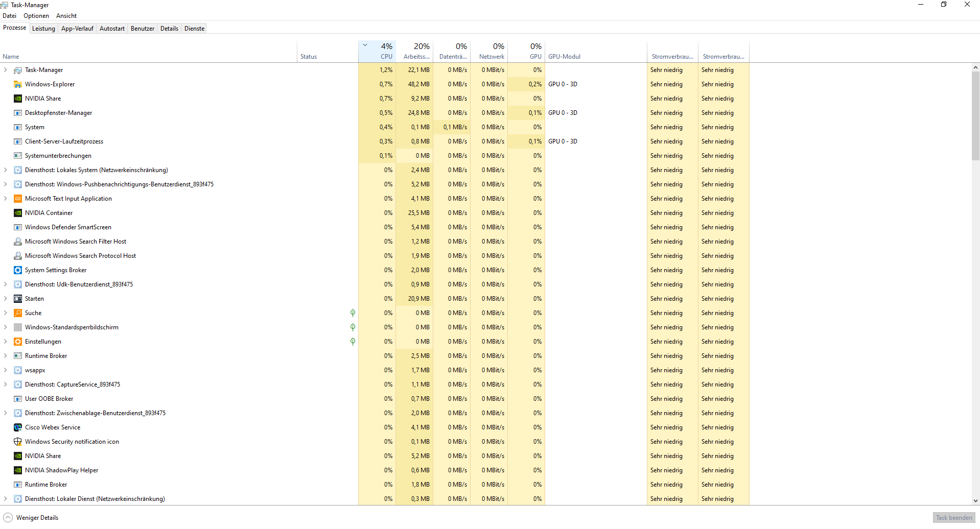Viewport: 980px width, 529px height.
Task: Sort by Name column header
Action: 149,52
